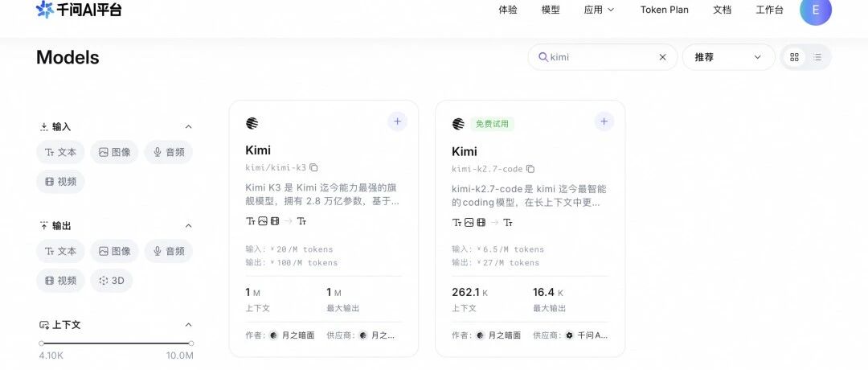Click the 免费试用 badge

tap(492, 124)
